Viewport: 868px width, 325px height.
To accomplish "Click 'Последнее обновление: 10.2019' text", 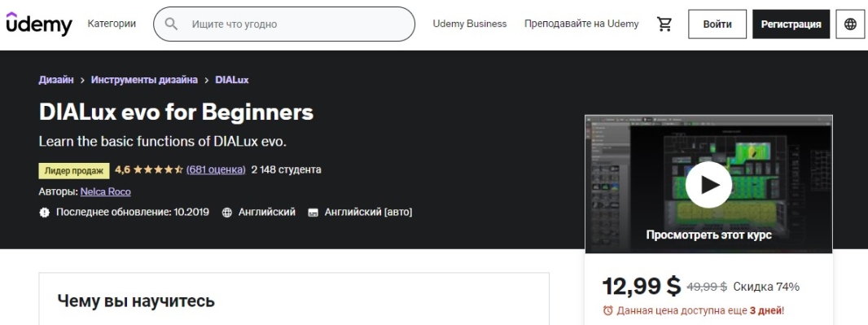I will pos(132,212).
